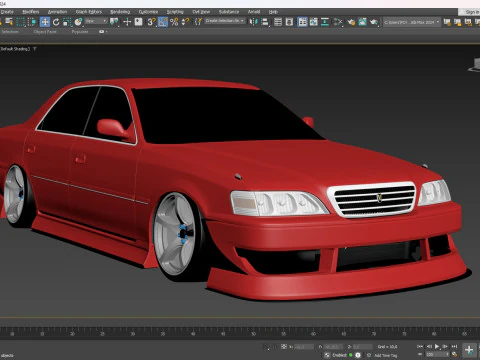This screenshot has width=480, height=360.
Task: Toggle the Spinner Snap button
Action: coord(185,22)
